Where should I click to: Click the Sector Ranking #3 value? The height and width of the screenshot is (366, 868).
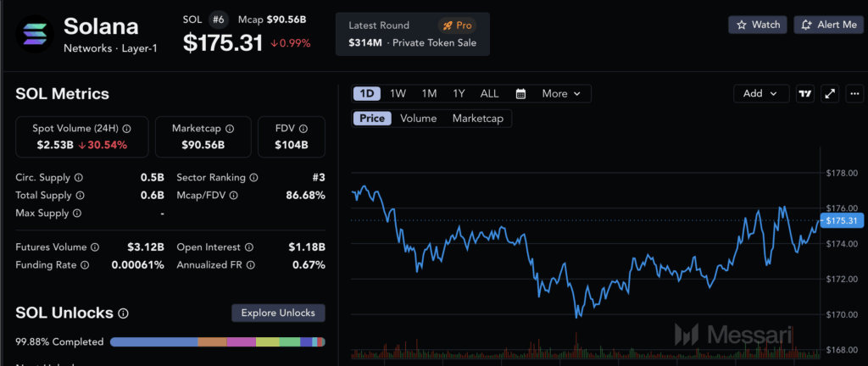click(x=319, y=177)
